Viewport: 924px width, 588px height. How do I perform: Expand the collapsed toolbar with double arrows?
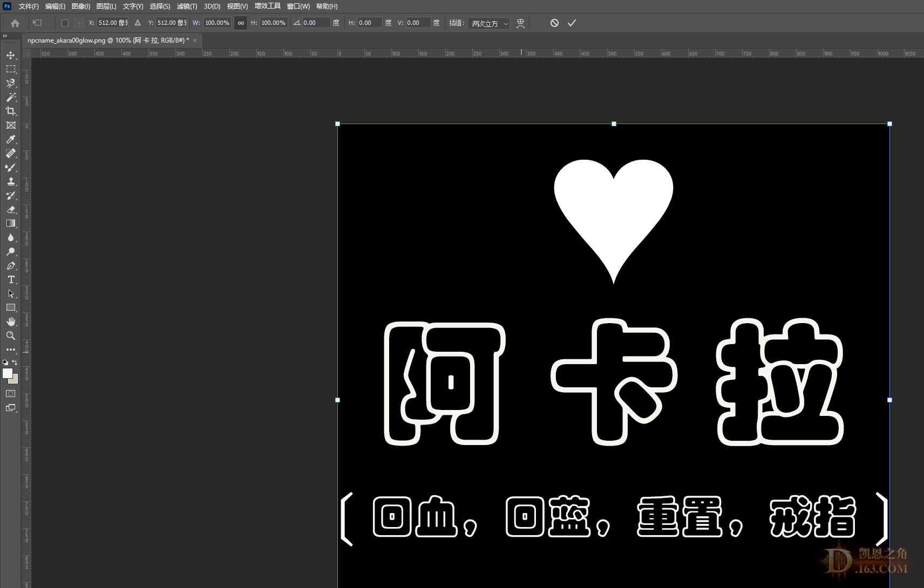[x=5, y=36]
